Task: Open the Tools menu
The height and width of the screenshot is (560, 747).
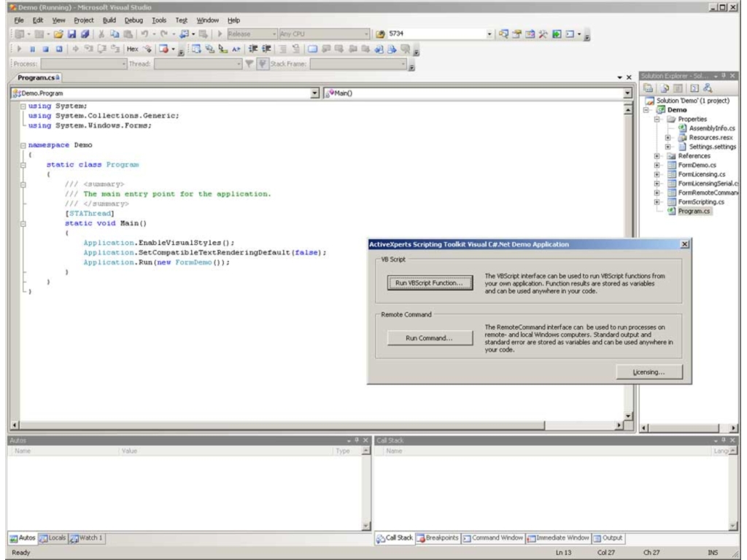Action: click(159, 20)
